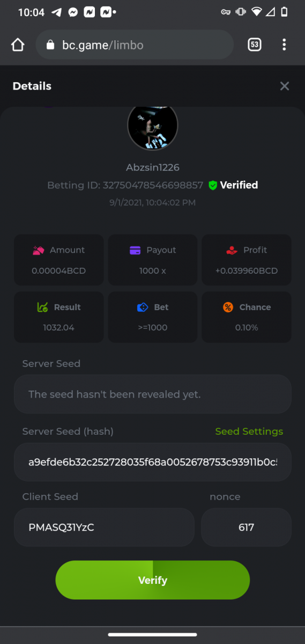Tap the bc.game/limbo address bar
The height and width of the screenshot is (644, 305).
coord(135,45)
